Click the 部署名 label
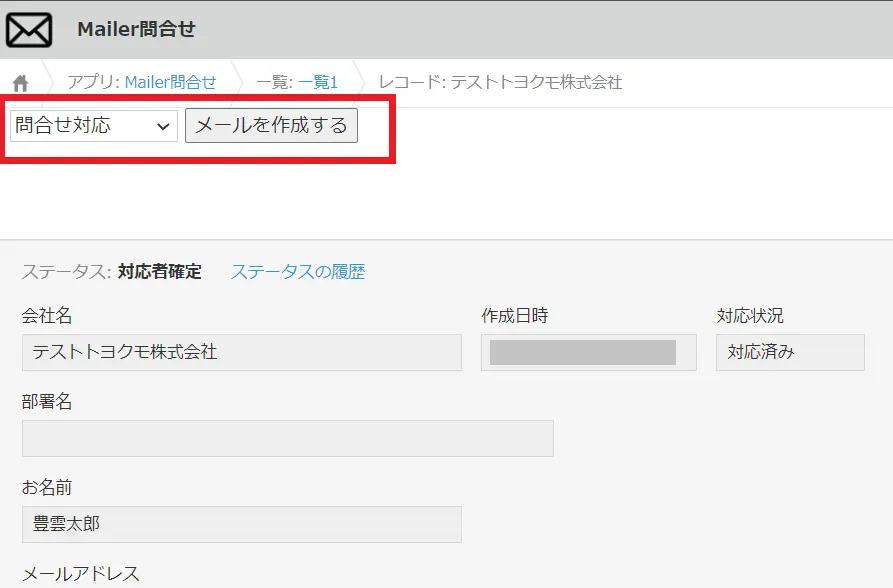Image resolution: width=893 pixels, height=588 pixels. pyautogui.click(x=47, y=402)
